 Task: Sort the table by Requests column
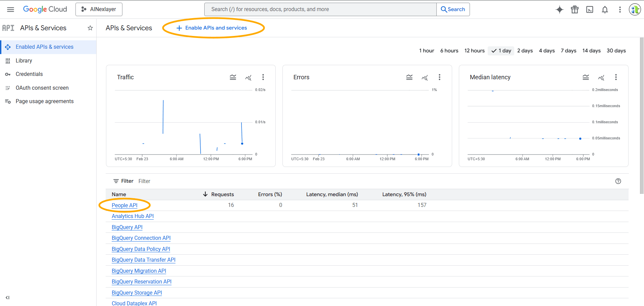[x=222, y=194]
